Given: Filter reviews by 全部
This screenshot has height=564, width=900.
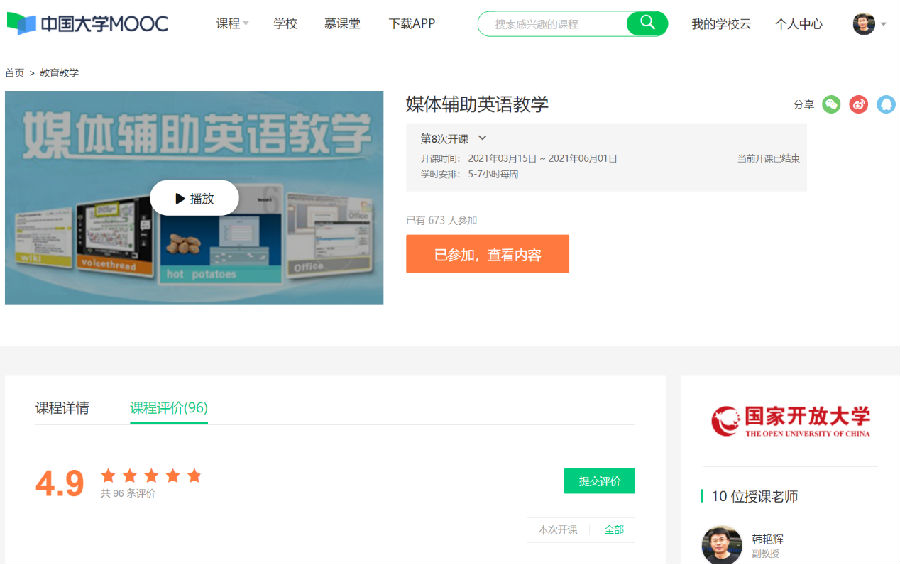Looking at the screenshot, I should (x=613, y=529).
